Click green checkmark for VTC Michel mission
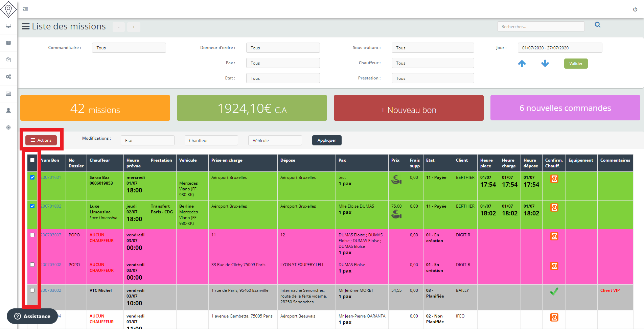This screenshot has height=329, width=644. [554, 291]
